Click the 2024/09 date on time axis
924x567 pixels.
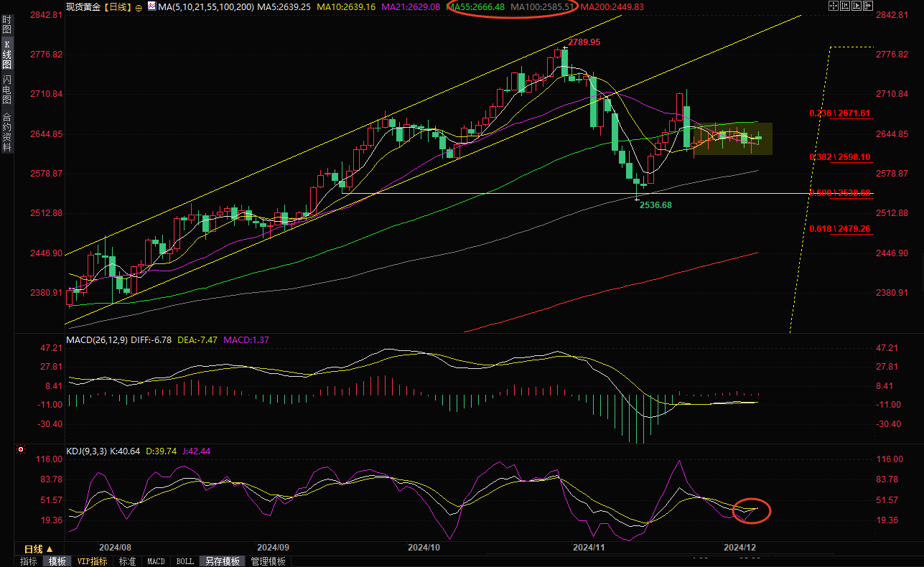272,547
